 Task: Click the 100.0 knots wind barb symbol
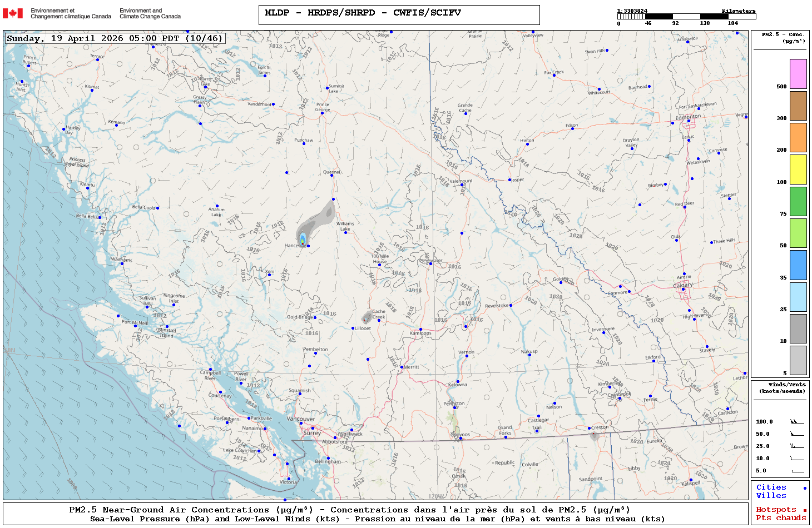coord(797,422)
